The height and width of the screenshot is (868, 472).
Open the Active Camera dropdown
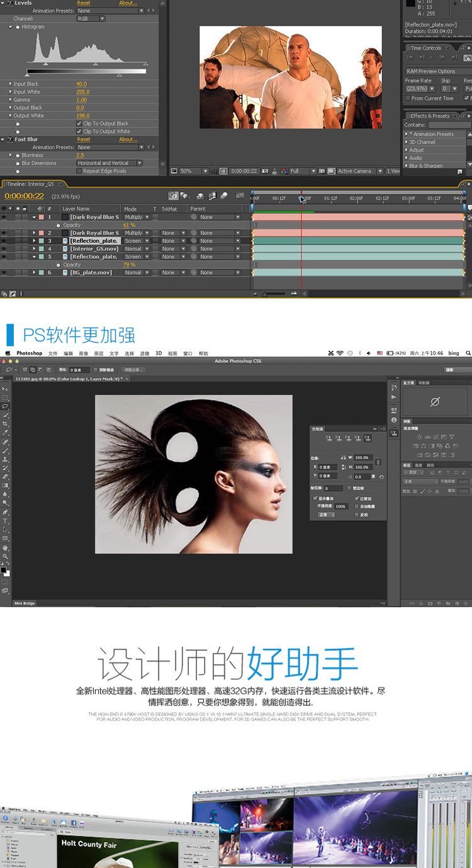(359, 171)
